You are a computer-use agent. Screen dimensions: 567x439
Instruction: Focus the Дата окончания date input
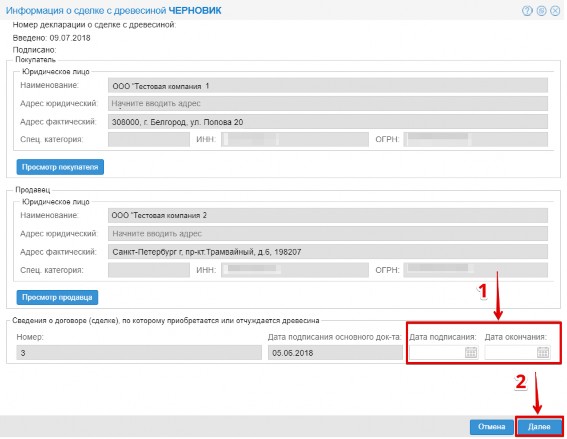(511, 352)
